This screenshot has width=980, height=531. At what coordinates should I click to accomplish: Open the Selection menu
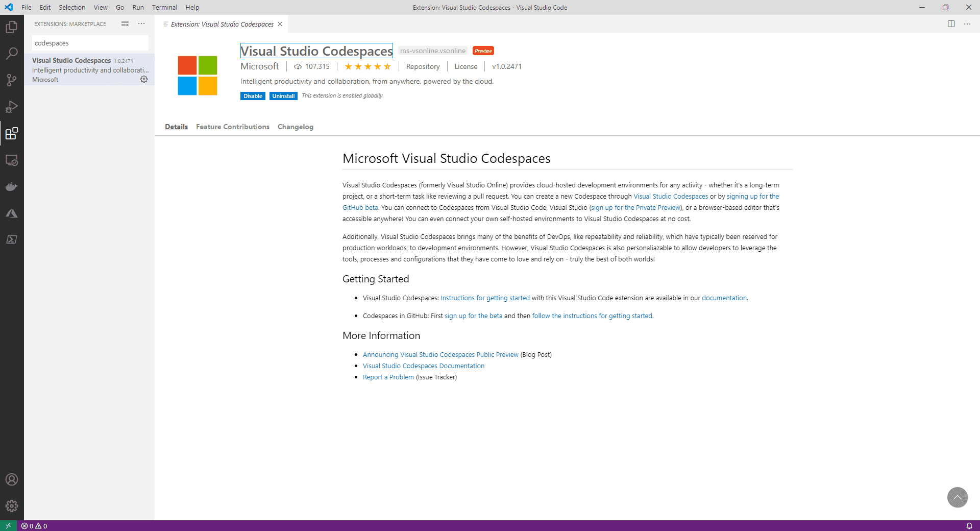point(72,7)
